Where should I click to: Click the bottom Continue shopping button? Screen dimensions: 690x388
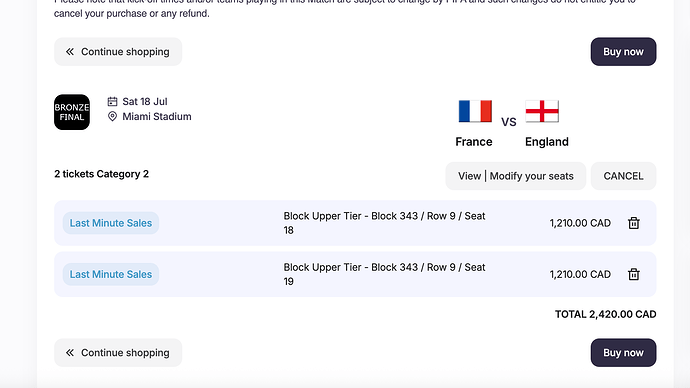[x=118, y=352]
